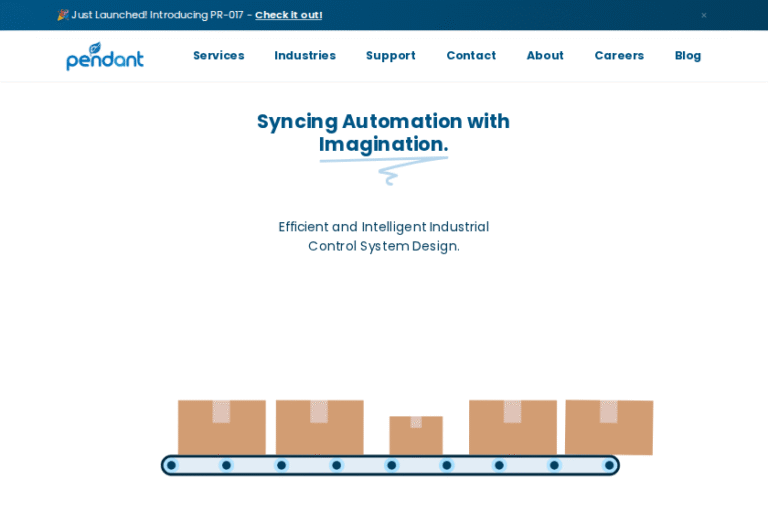Go to the Industries page

click(x=305, y=56)
